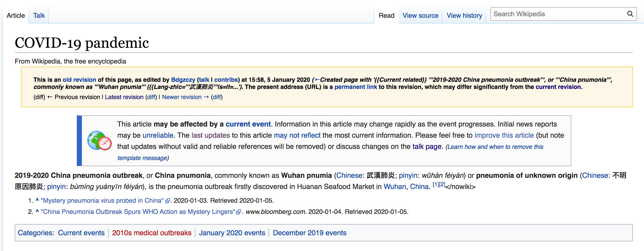This screenshot has width=644, height=251.
Task: Open the current event link in notice
Action: click(x=248, y=124)
